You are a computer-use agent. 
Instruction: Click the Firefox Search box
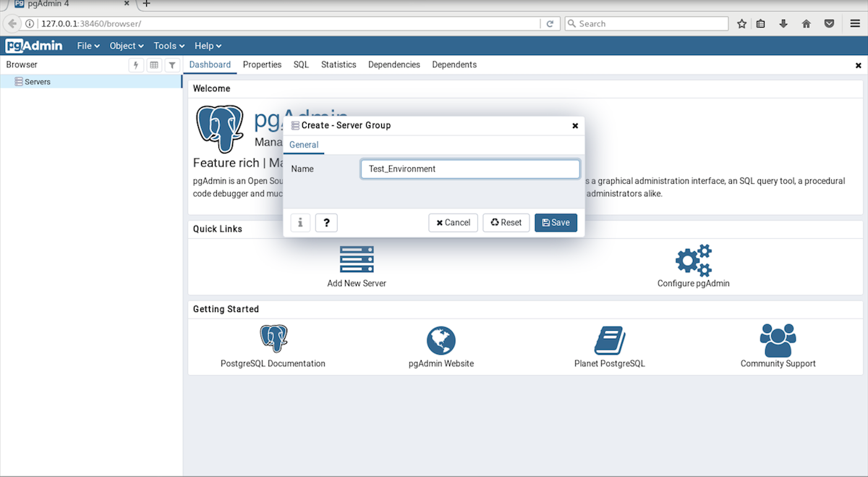click(x=647, y=24)
